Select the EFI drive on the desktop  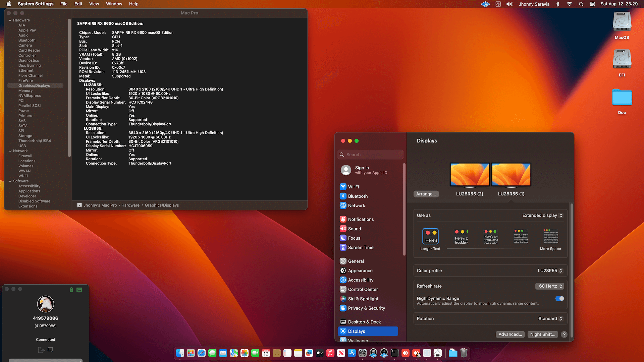click(622, 63)
